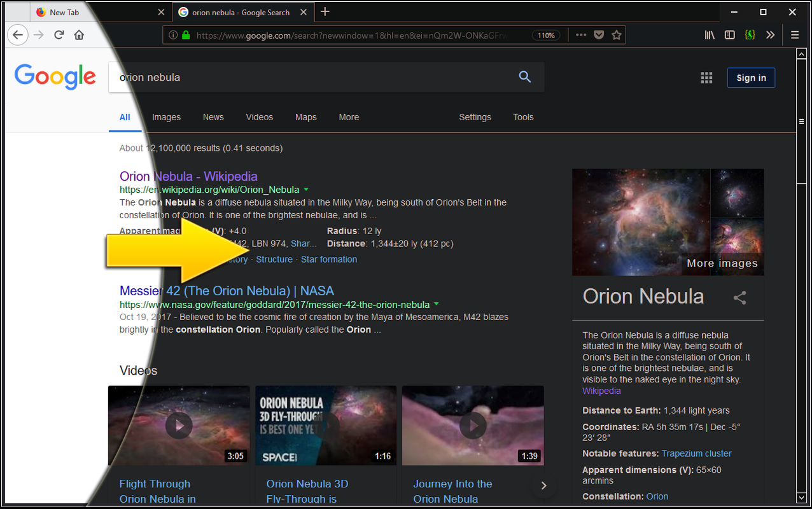This screenshot has width=812, height=509.
Task: Open Flight Through Orion Nebula video title
Action: 158,491
